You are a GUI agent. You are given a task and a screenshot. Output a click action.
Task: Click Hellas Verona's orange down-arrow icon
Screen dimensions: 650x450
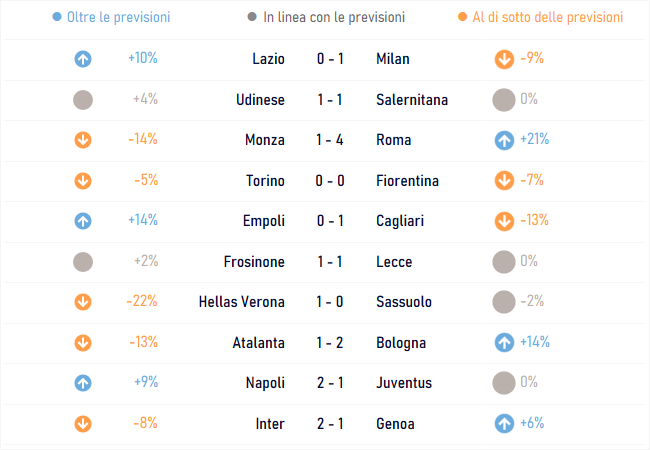click(83, 302)
